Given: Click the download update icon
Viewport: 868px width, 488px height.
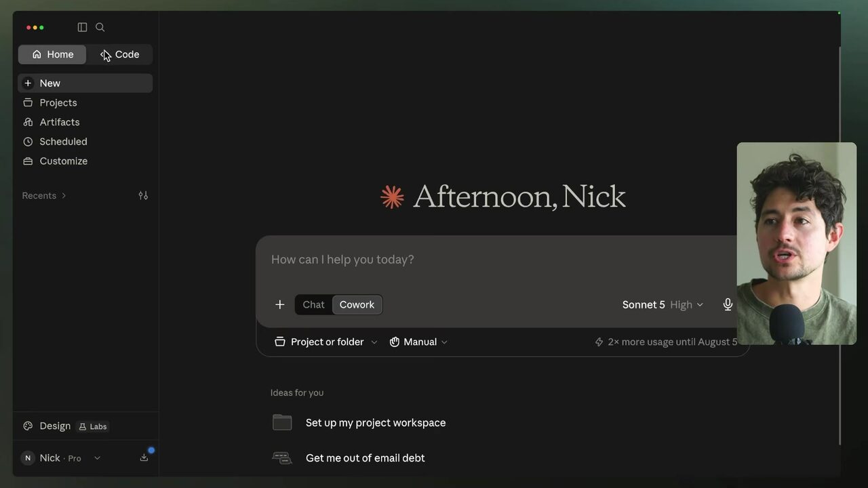Looking at the screenshot, I should tap(144, 457).
